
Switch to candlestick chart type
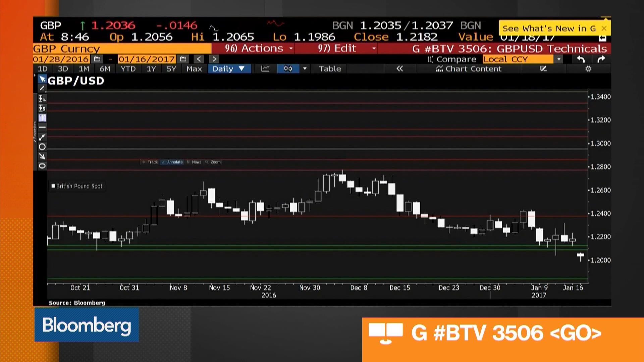(x=288, y=69)
